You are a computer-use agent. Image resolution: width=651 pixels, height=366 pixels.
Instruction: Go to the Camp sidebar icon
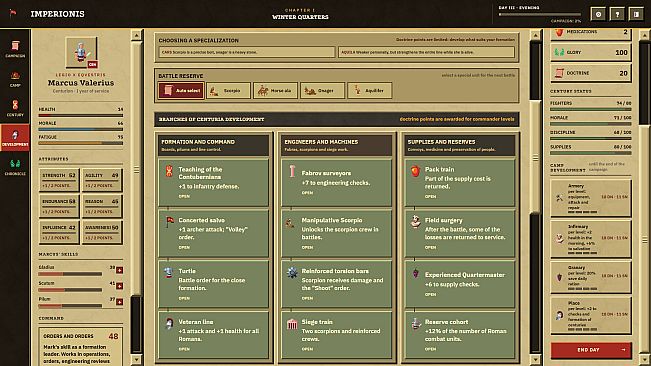pyautogui.click(x=15, y=79)
